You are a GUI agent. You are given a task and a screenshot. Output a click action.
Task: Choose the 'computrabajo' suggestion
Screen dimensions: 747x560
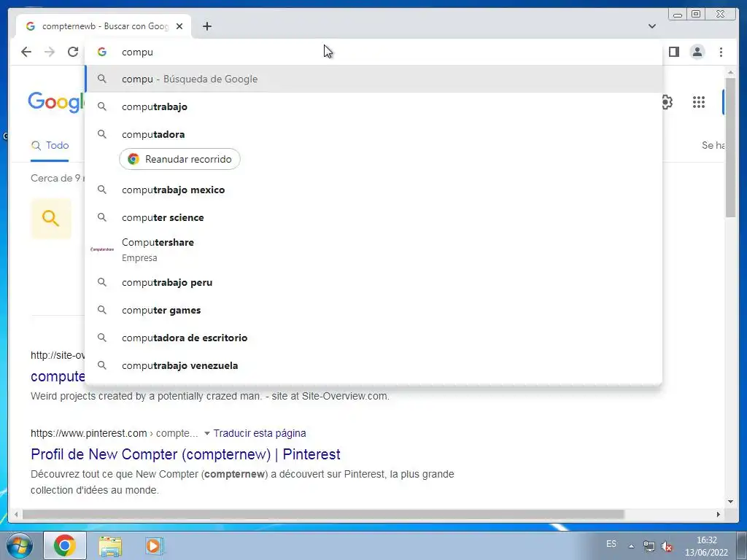click(373, 106)
